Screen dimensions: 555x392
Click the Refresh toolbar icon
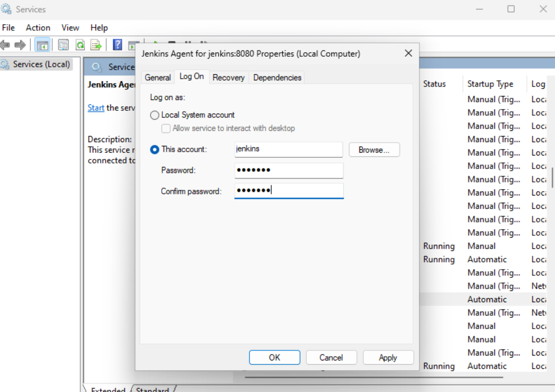(x=80, y=45)
